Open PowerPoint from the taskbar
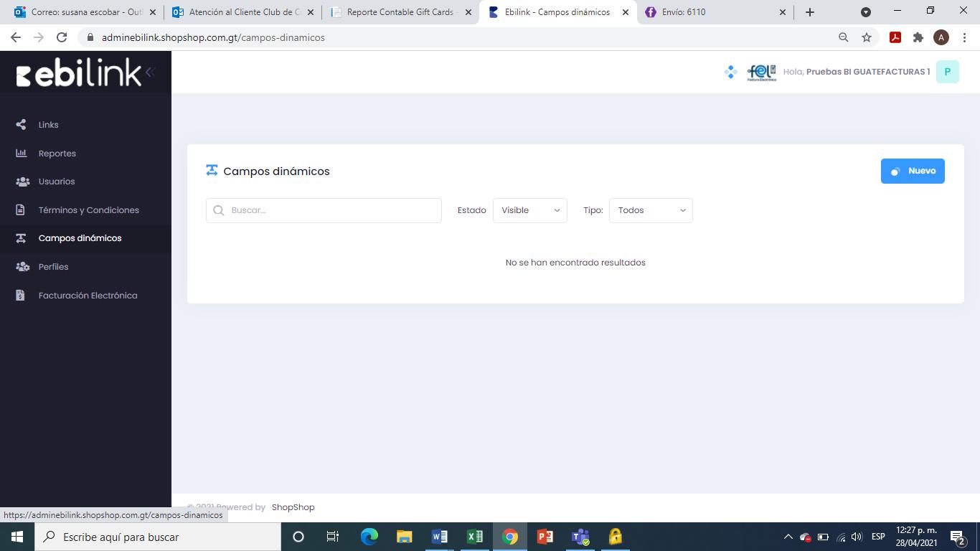Image resolution: width=980 pixels, height=551 pixels. pyautogui.click(x=545, y=537)
